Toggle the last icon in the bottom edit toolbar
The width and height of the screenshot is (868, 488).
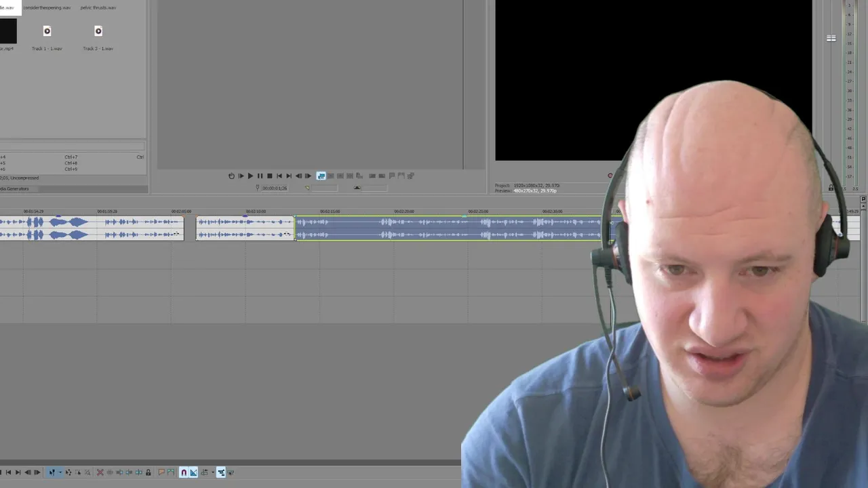[231, 472]
